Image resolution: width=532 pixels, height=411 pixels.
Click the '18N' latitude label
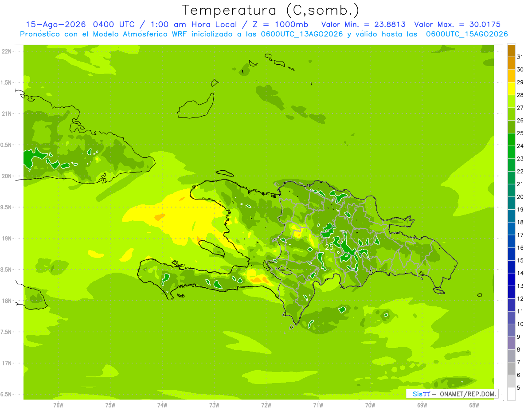click(7, 301)
